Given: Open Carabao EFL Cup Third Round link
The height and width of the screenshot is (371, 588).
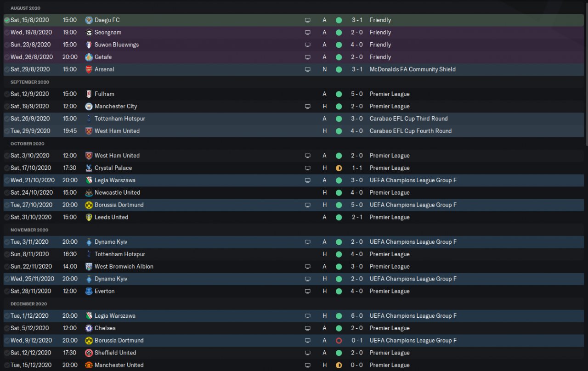Looking at the screenshot, I should (x=408, y=118).
